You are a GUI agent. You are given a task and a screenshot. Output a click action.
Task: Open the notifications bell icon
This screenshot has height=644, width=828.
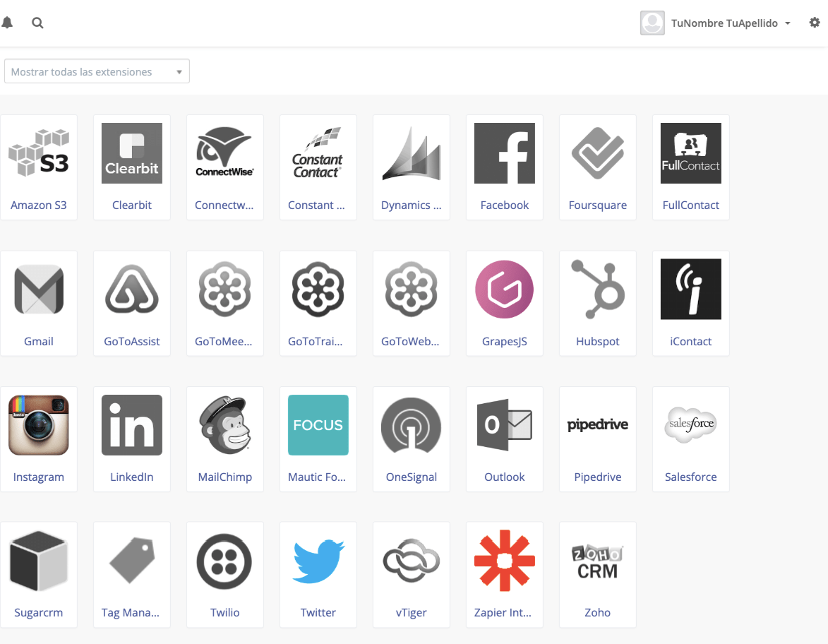(x=7, y=23)
